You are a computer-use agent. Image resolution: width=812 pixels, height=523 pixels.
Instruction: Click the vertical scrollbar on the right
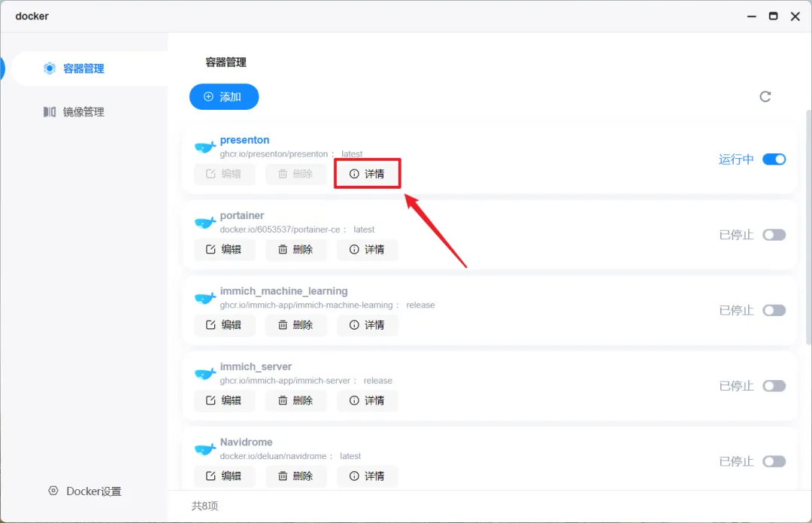click(x=808, y=227)
